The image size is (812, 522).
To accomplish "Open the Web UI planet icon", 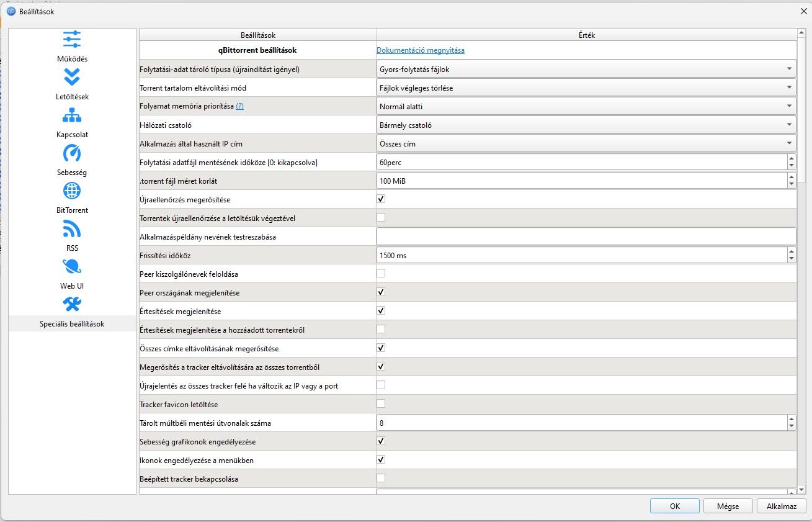I will [x=72, y=267].
